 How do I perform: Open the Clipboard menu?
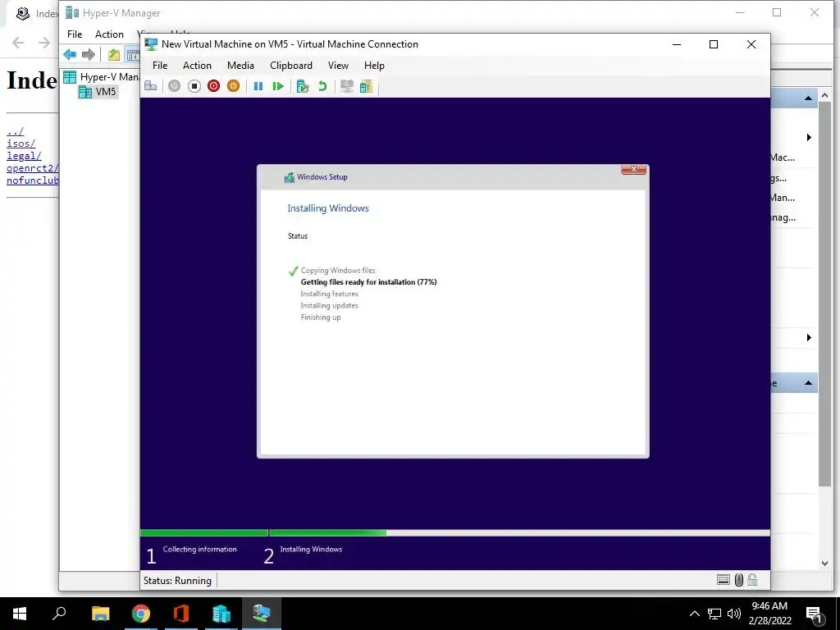click(x=291, y=66)
